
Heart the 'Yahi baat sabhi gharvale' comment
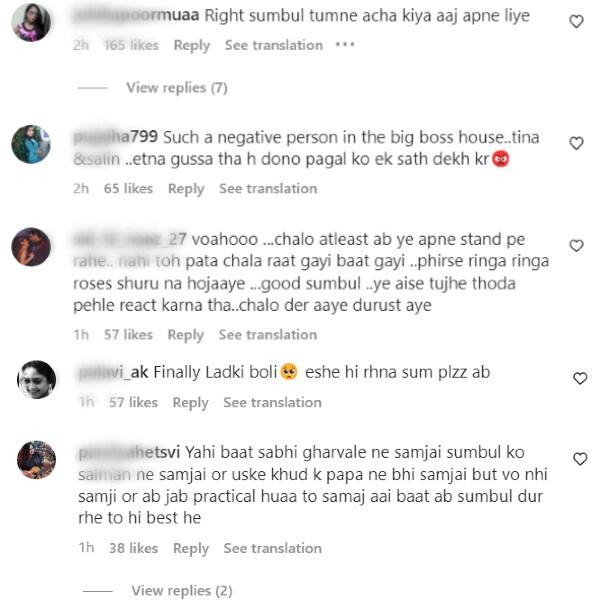click(x=580, y=458)
